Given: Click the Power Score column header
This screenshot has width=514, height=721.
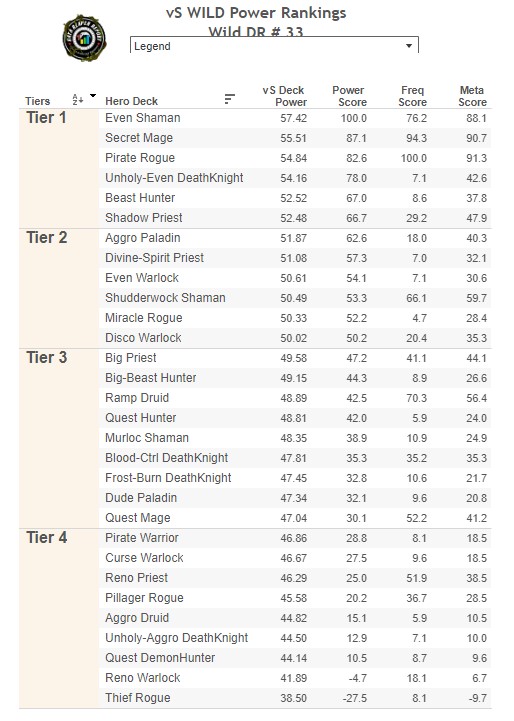Looking at the screenshot, I should (349, 96).
